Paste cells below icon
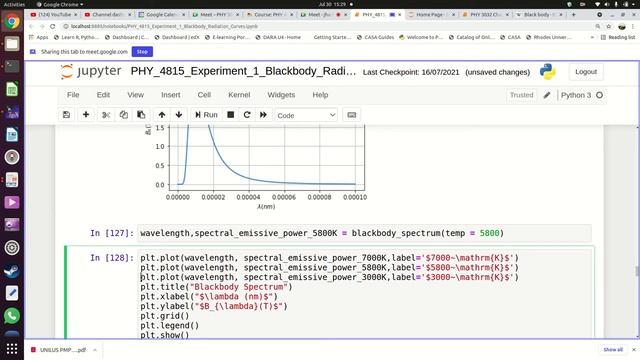This screenshot has height=360, width=640. (141, 115)
